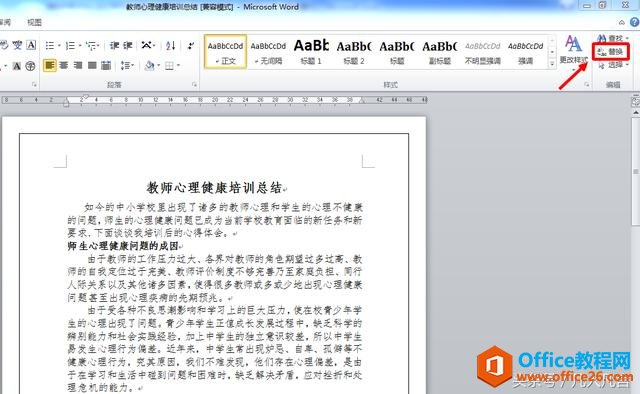
Task: Expand the numbering dropdown arrow
Action: [x=80, y=46]
